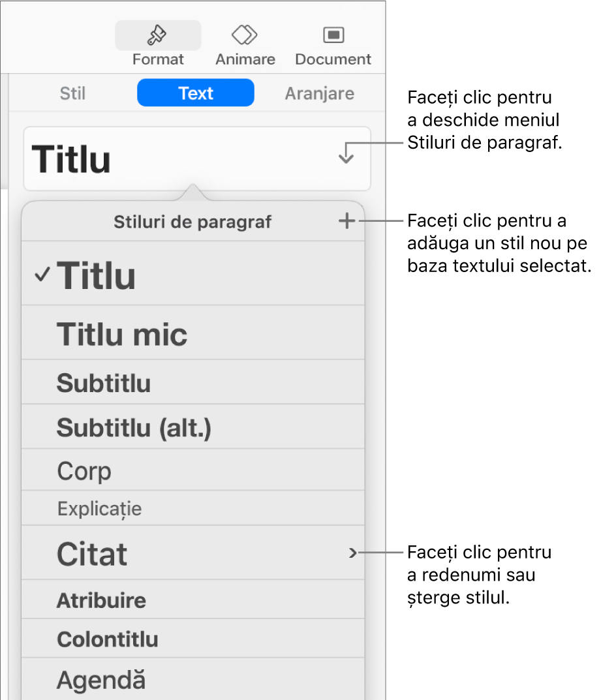601x700 pixels.
Task: Add new paragraph style with plus icon
Action: tap(347, 222)
